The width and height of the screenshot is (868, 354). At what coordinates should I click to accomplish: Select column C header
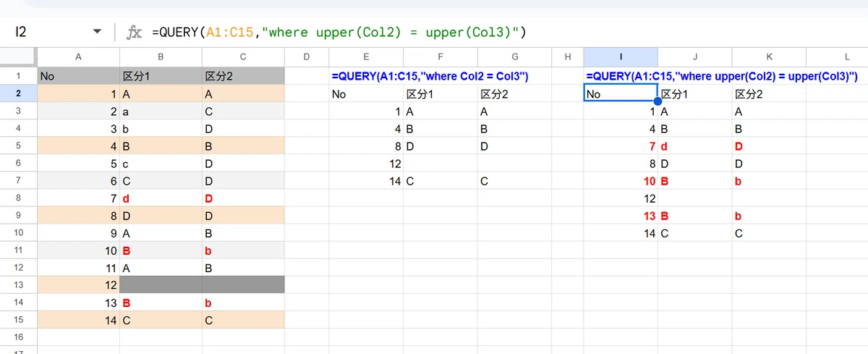point(243,56)
